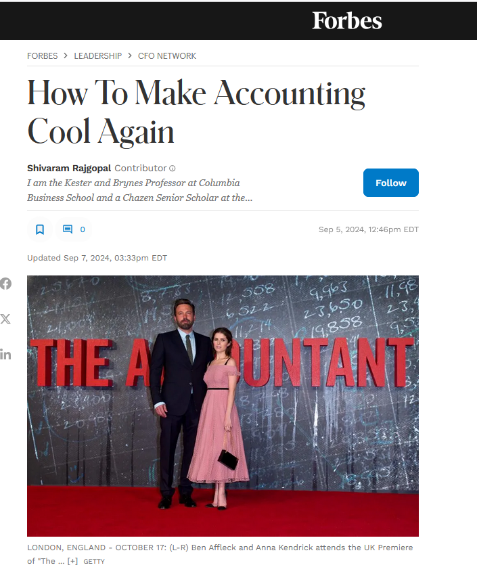Share the article on X
This screenshot has width=477, height=580.
[x=5, y=319]
